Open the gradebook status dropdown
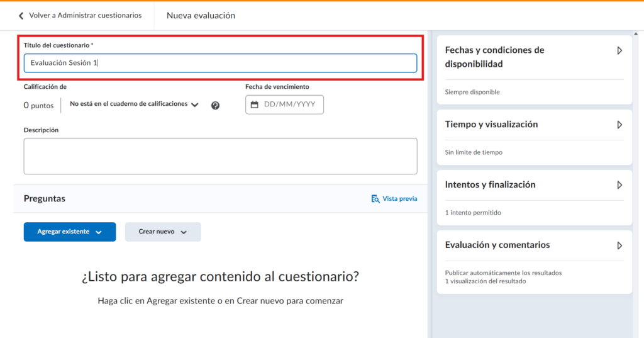 coord(134,104)
